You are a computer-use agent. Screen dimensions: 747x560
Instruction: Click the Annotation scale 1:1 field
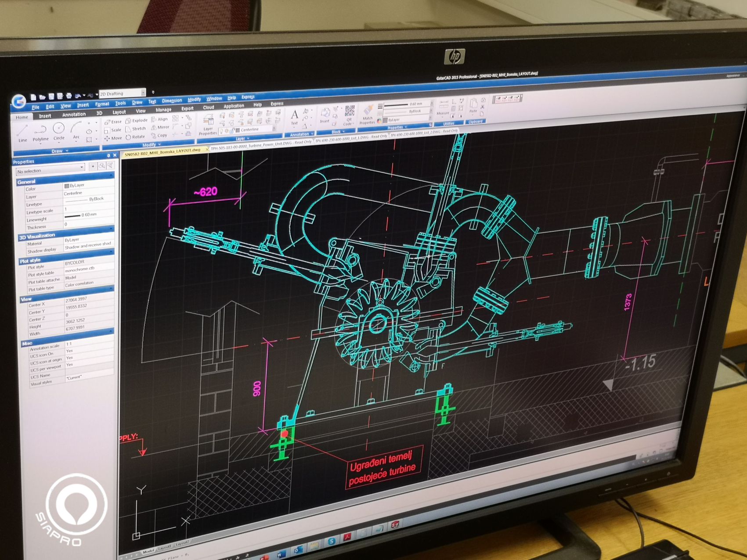pyautogui.click(x=89, y=343)
